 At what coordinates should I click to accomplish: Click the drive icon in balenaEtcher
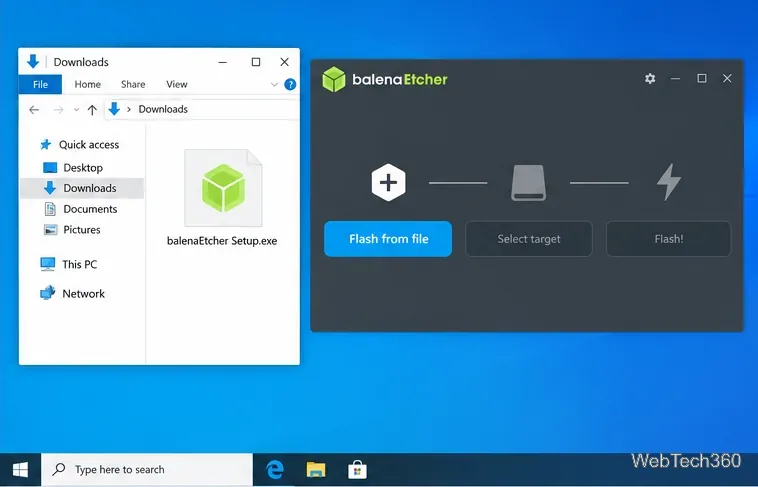click(x=528, y=183)
